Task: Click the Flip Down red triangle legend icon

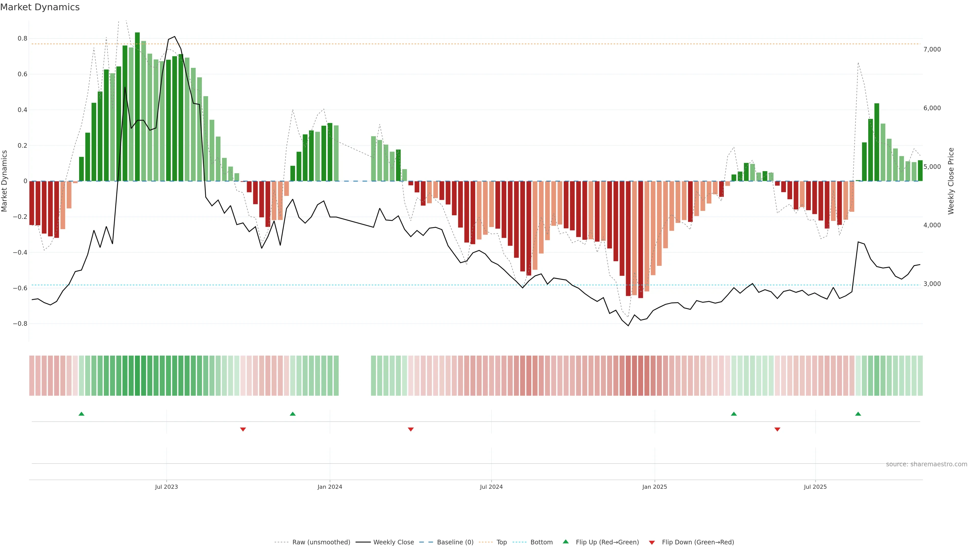Action: [x=652, y=542]
